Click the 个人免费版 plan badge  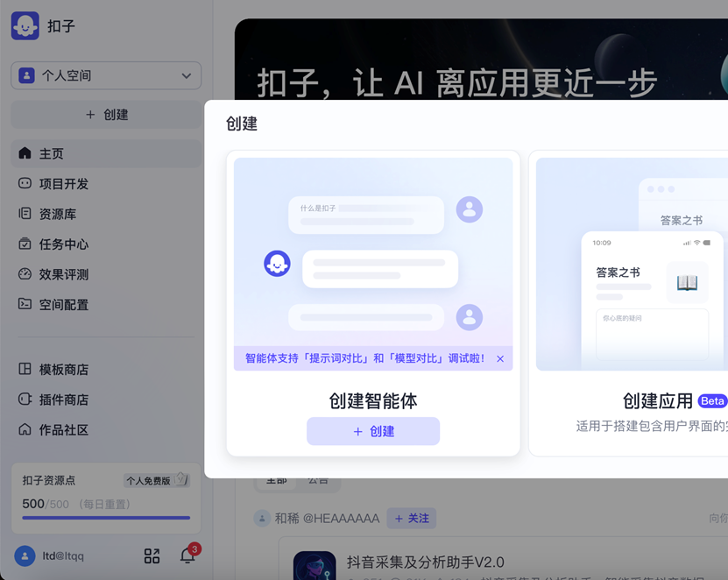tap(156, 480)
